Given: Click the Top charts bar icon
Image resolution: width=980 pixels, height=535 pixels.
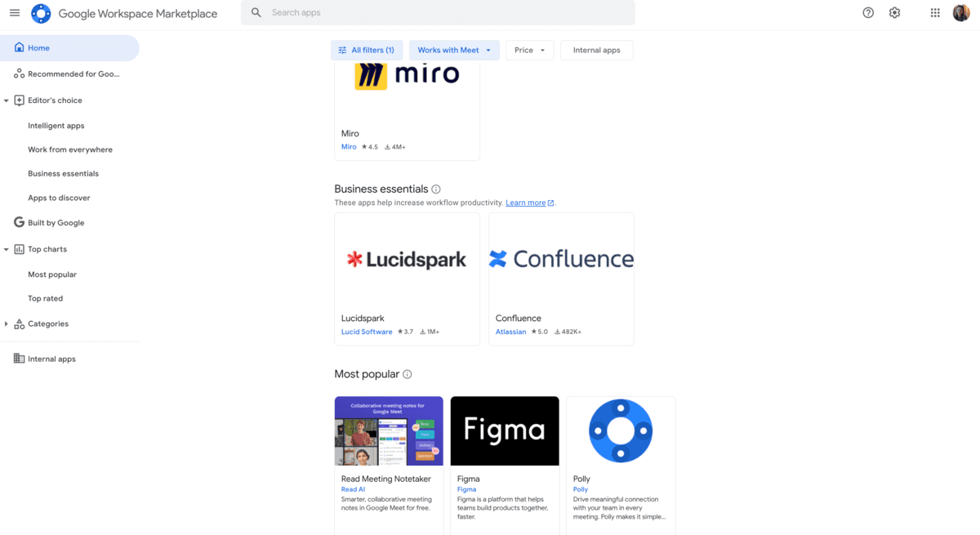Looking at the screenshot, I should (x=19, y=249).
